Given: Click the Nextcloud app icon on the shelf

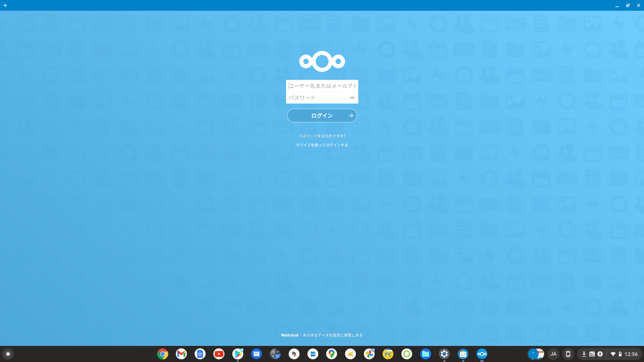Looking at the screenshot, I should point(482,354).
